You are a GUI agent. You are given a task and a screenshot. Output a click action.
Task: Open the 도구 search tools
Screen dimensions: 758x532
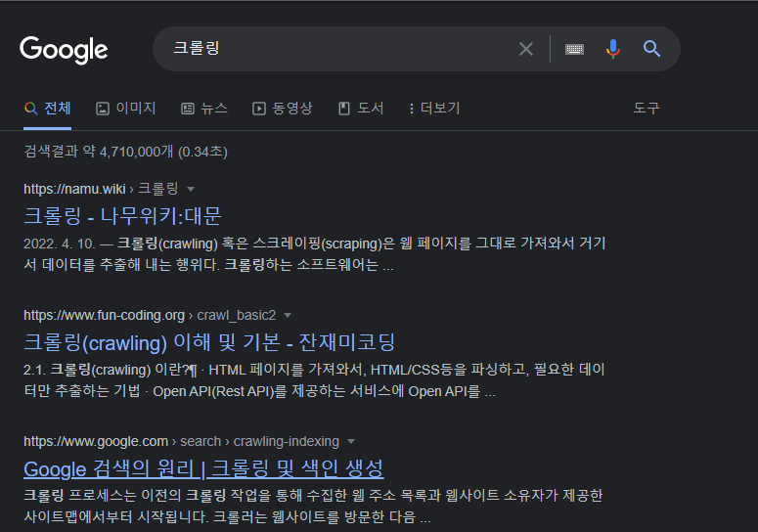pyautogui.click(x=647, y=108)
